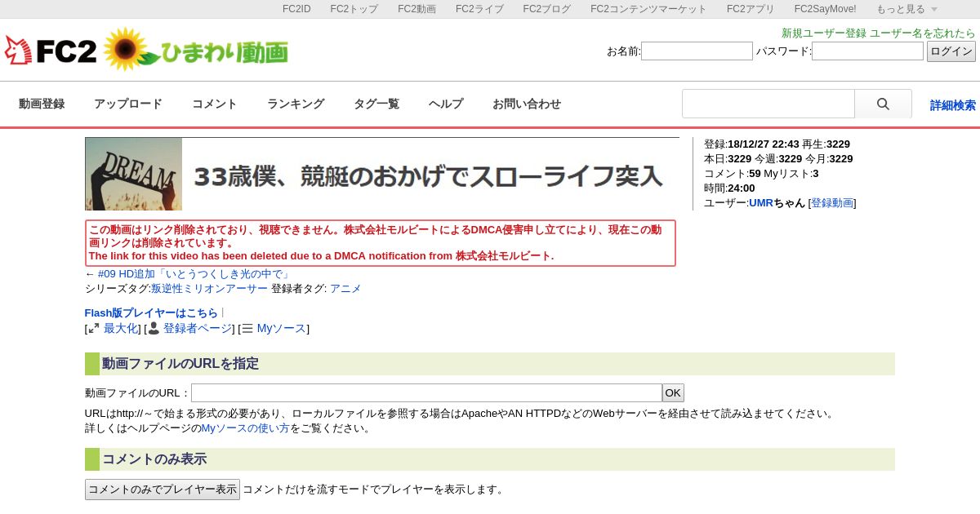The height and width of the screenshot is (514, 980).
Task: Open FC2トップ link
Action: pos(354,9)
